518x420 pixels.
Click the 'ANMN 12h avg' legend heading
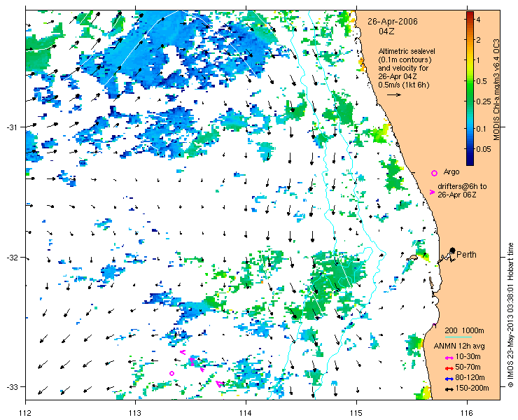459,346
